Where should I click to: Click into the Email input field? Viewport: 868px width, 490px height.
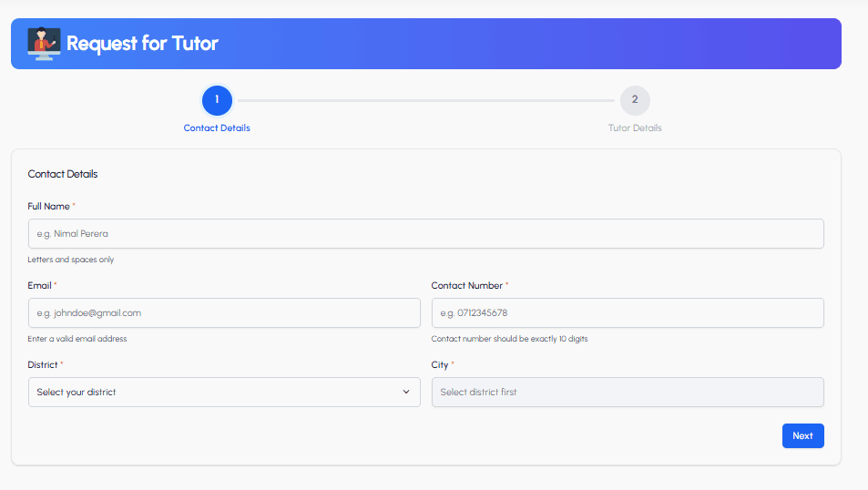click(224, 312)
